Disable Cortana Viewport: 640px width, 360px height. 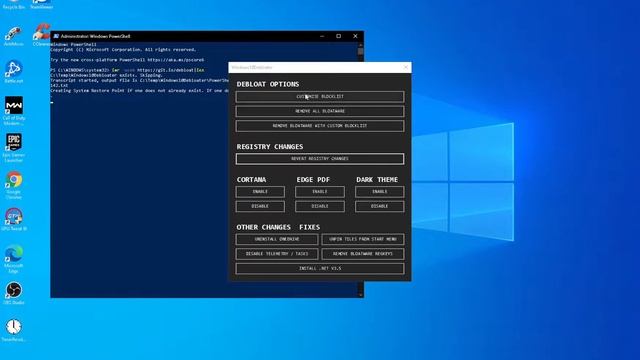pyautogui.click(x=260, y=207)
